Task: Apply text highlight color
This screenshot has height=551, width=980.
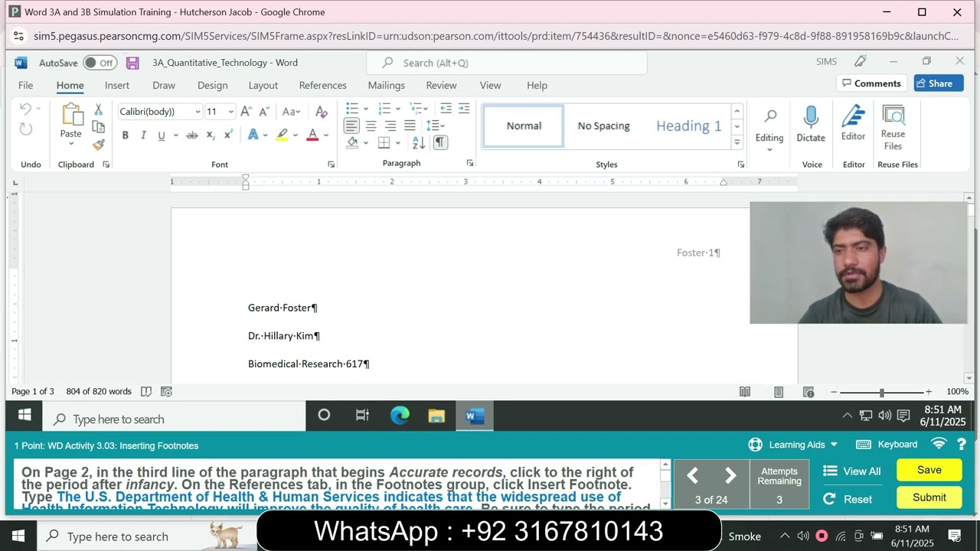Action: [x=282, y=135]
